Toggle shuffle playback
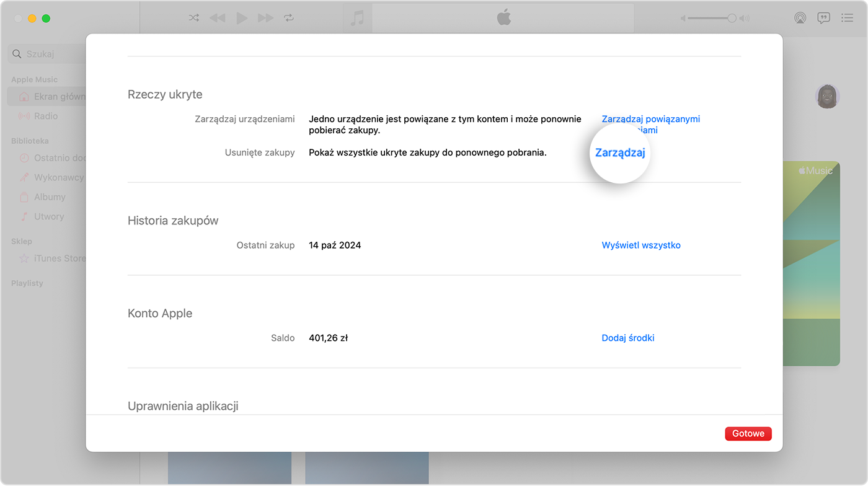 (194, 18)
